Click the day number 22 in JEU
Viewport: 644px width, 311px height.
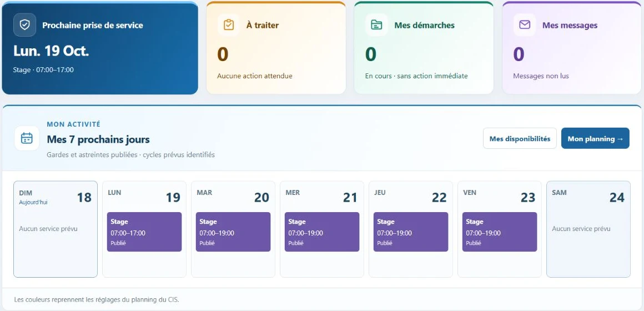click(x=439, y=198)
